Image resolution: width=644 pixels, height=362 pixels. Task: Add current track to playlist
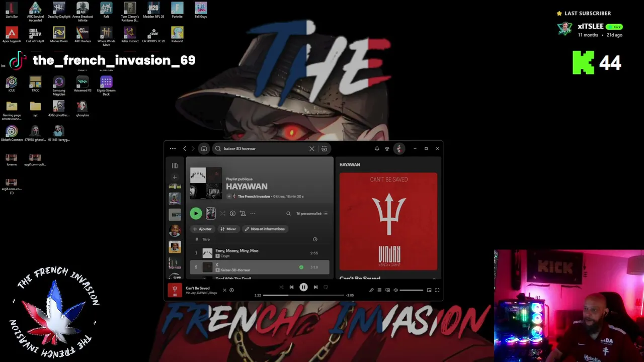[x=231, y=290]
